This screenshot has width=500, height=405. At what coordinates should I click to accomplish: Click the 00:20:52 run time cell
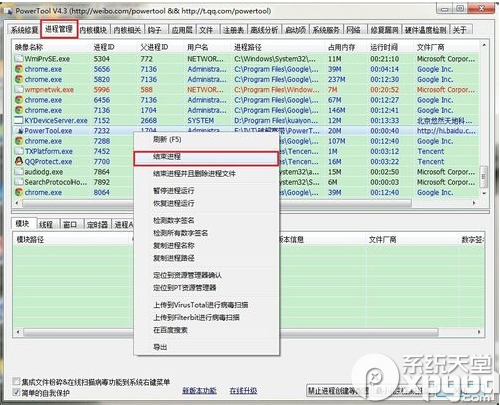(x=385, y=90)
